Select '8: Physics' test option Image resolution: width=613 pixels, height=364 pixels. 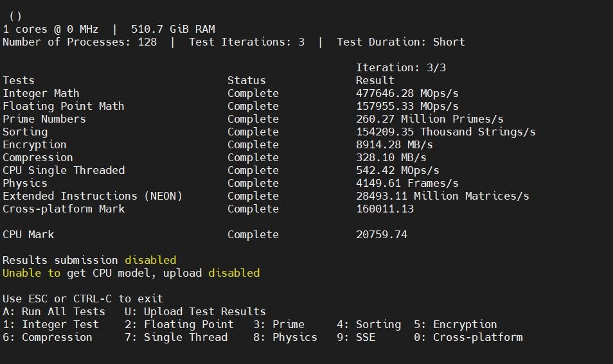click(285, 338)
